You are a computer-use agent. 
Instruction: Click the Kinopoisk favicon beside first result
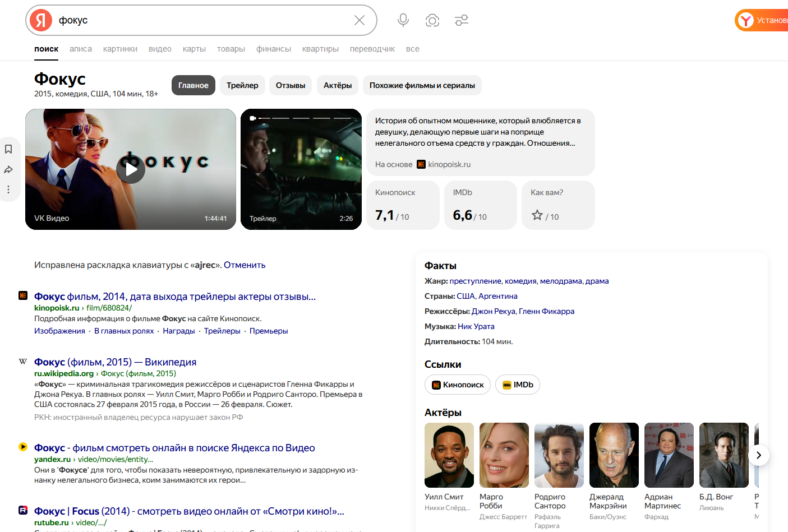23,295
